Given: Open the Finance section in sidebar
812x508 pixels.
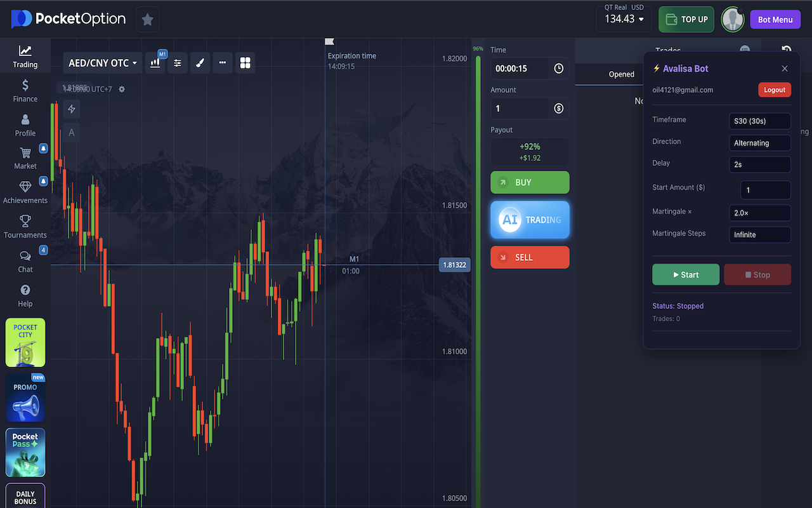Looking at the screenshot, I should (x=25, y=91).
